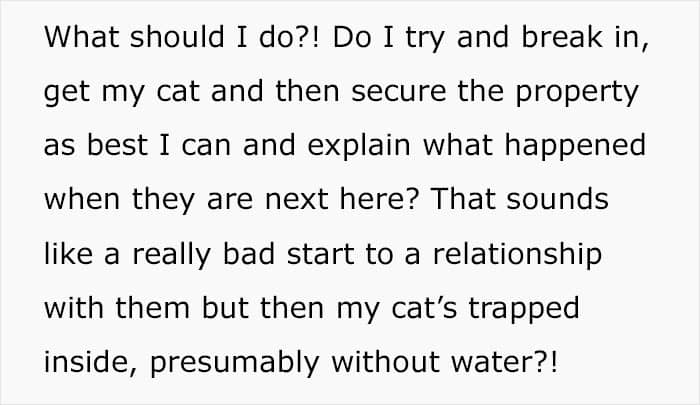
Task: Click the word "trapped"
Action: coord(524,309)
